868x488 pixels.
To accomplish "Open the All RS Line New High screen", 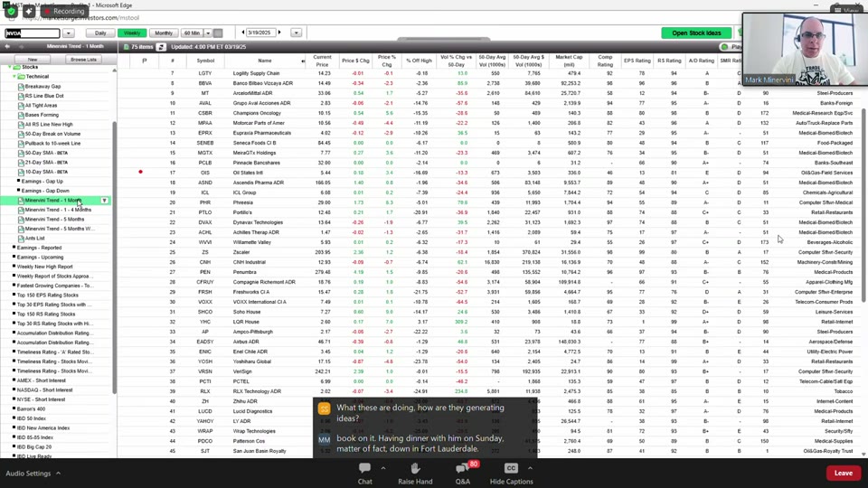I will click(49, 125).
